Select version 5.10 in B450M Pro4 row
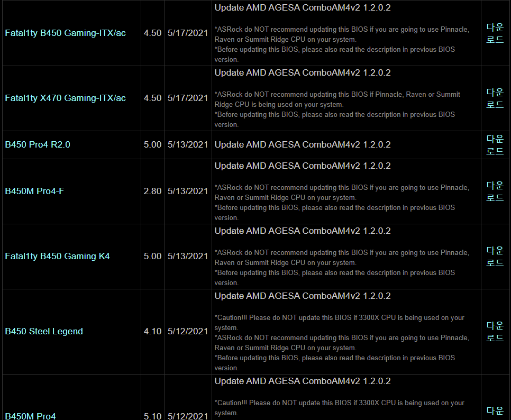The height and width of the screenshot is (420, 511). coord(152,416)
